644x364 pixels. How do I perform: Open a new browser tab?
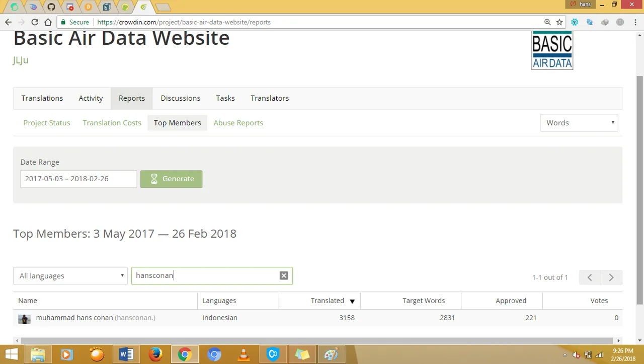click(163, 8)
